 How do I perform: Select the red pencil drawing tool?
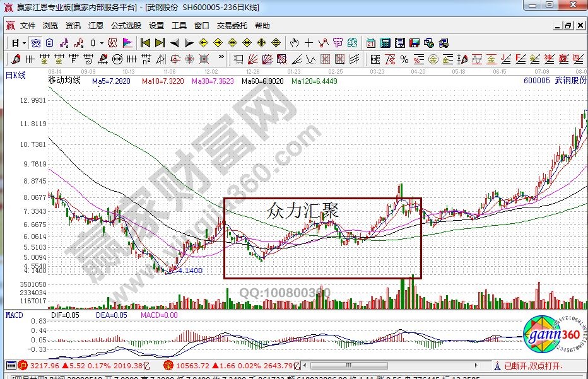(16, 59)
